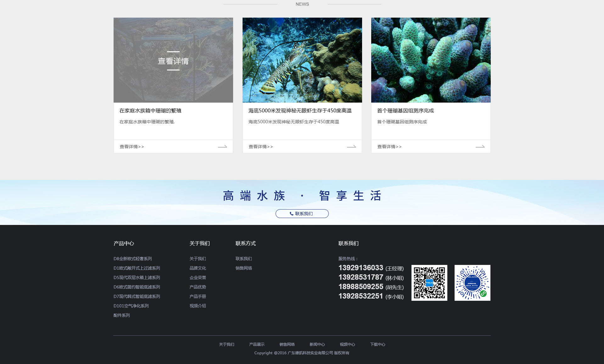The width and height of the screenshot is (604, 364).
Task: Click arrow icon on coral genome card
Action: click(480, 147)
